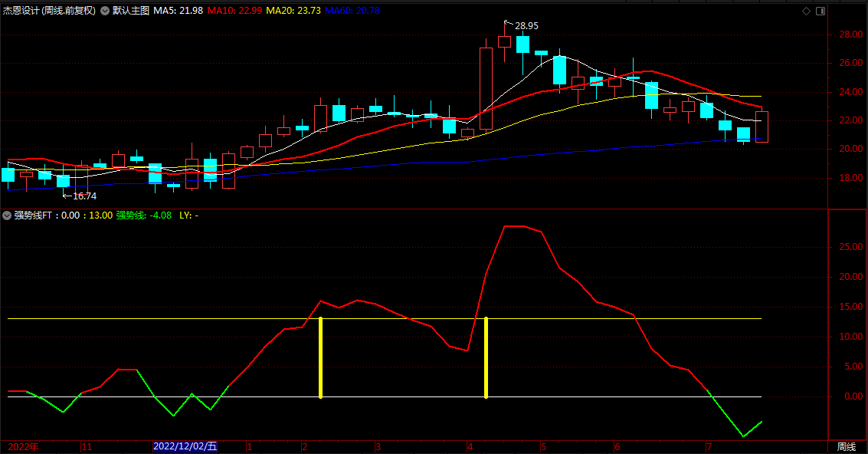Click the diamond marker icon at chart top-right
This screenshot has width=868, height=454.
(806, 11)
